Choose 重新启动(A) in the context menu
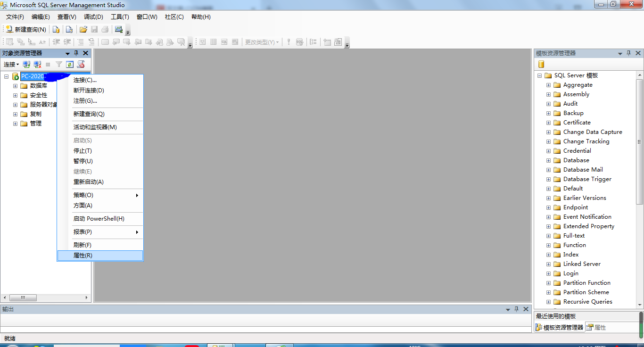 pos(100,182)
